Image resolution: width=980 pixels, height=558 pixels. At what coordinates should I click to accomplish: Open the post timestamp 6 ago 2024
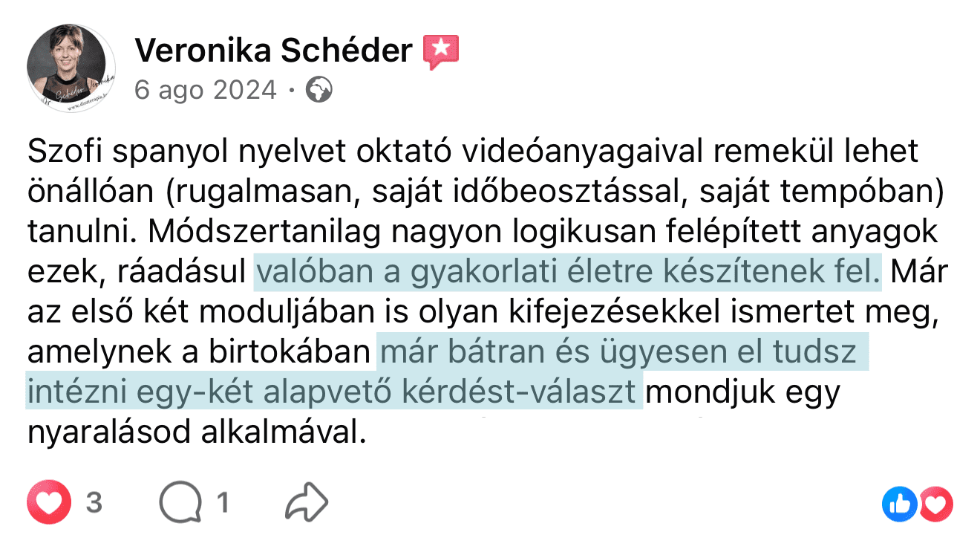coord(205,91)
